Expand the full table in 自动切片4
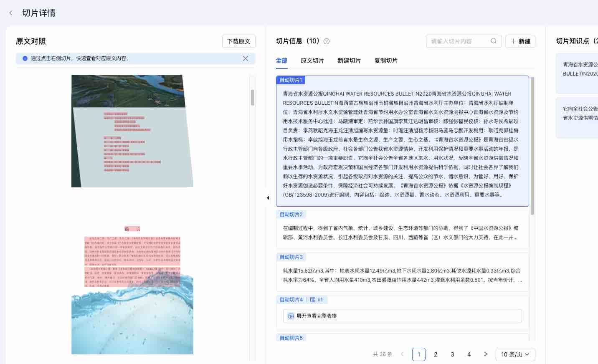The width and height of the screenshot is (598, 364). pos(403,316)
